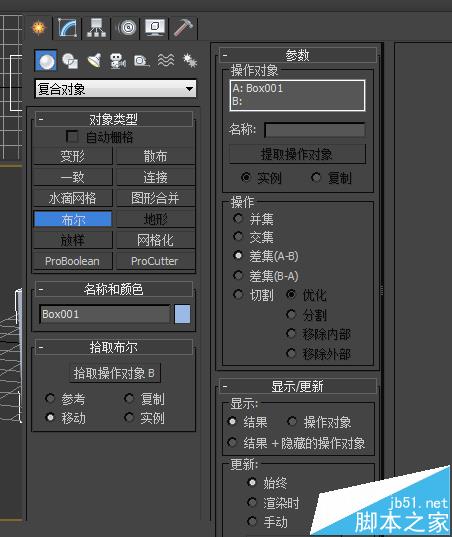The width and height of the screenshot is (452, 537).
Task: Click the Box001 object name field
Action: [x=105, y=314]
